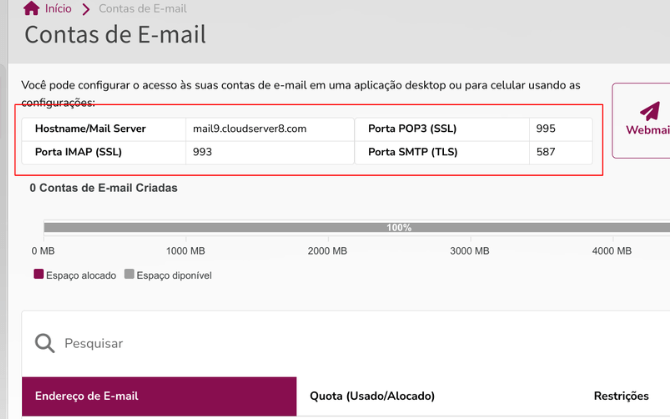The image size is (670, 419).
Task: Open the Início breadcrumb link
Action: [x=58, y=9]
